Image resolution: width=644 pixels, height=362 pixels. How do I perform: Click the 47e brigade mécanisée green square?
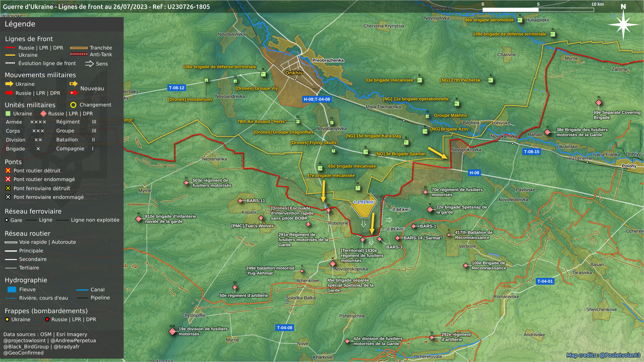point(358,188)
